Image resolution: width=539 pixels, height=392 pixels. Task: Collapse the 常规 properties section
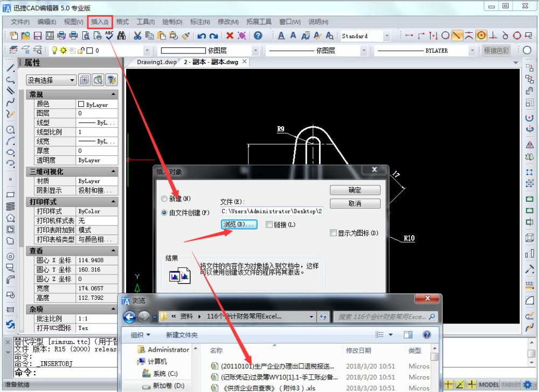pyautogui.click(x=113, y=94)
